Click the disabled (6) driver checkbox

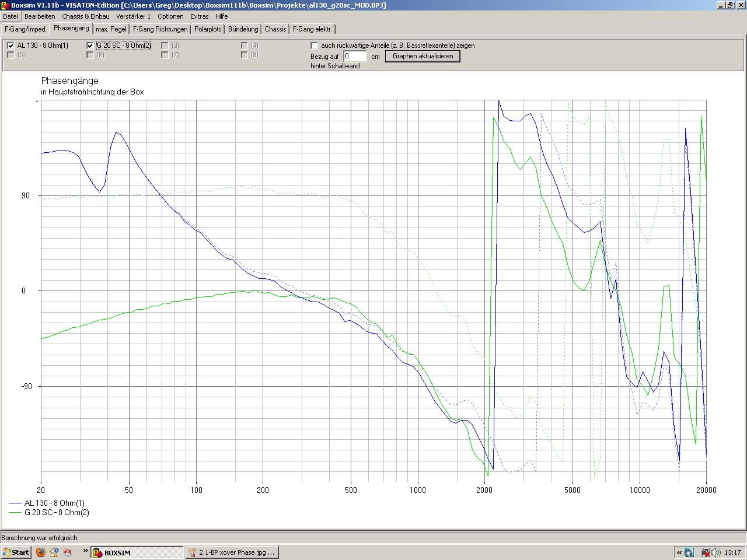pyautogui.click(x=90, y=55)
